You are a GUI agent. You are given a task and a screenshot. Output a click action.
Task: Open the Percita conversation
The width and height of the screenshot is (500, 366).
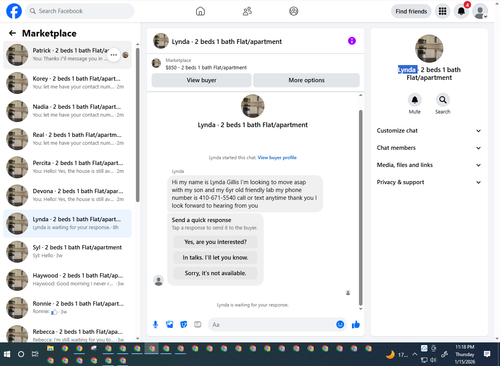coord(67,167)
